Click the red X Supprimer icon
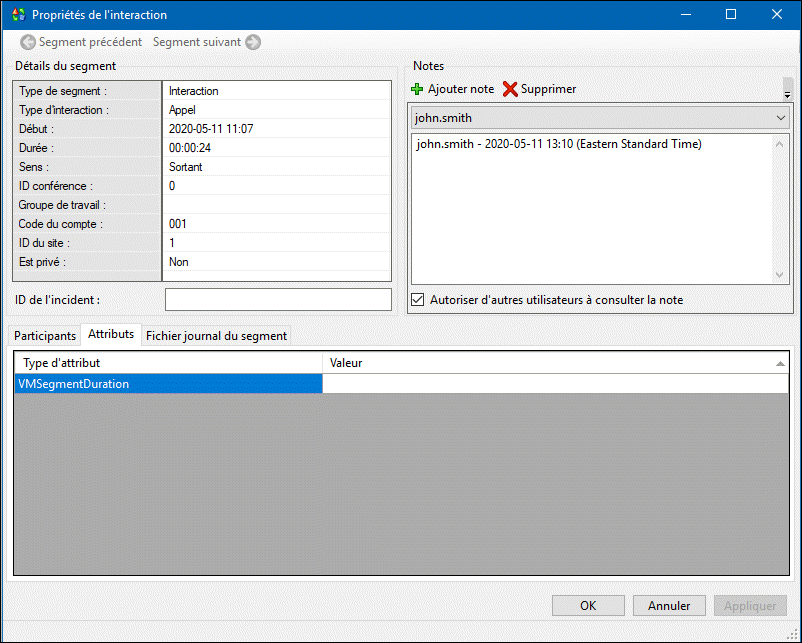802x643 pixels. tap(510, 89)
